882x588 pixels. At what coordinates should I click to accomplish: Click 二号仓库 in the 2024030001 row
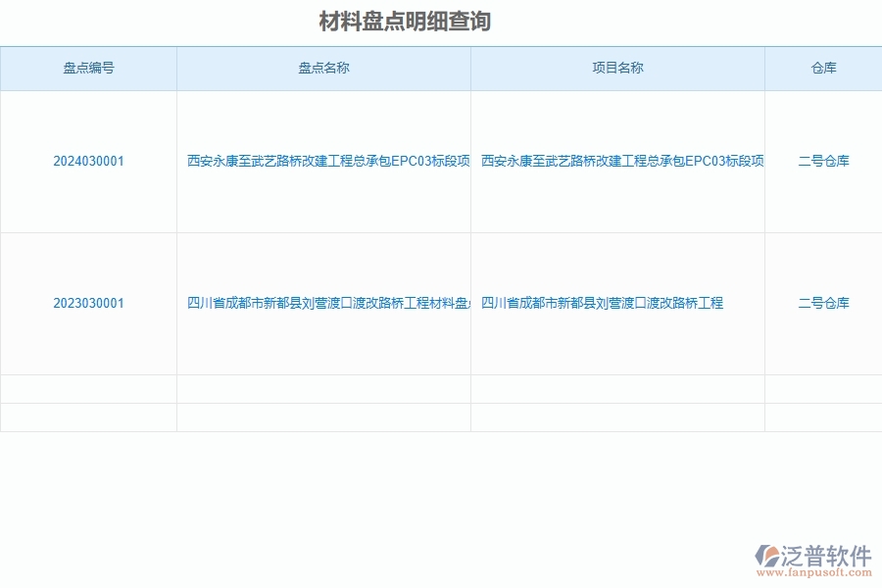coord(823,162)
